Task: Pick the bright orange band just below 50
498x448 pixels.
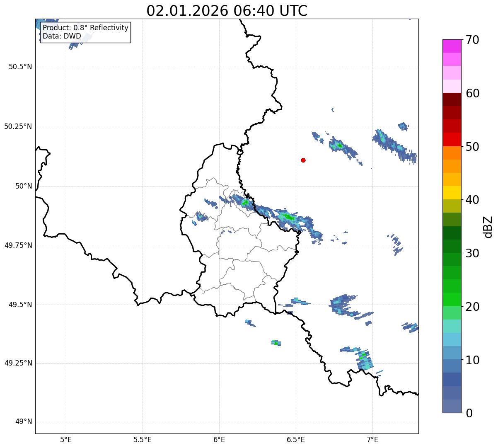Action: [x=452, y=153]
